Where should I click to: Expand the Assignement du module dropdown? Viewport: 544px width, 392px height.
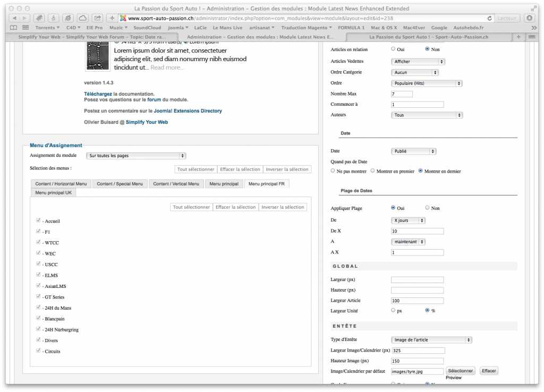[x=136, y=156]
